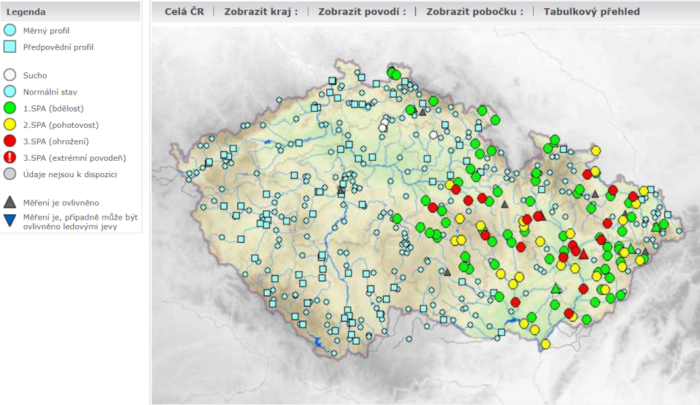Open the Celá ČR view

[x=184, y=12]
